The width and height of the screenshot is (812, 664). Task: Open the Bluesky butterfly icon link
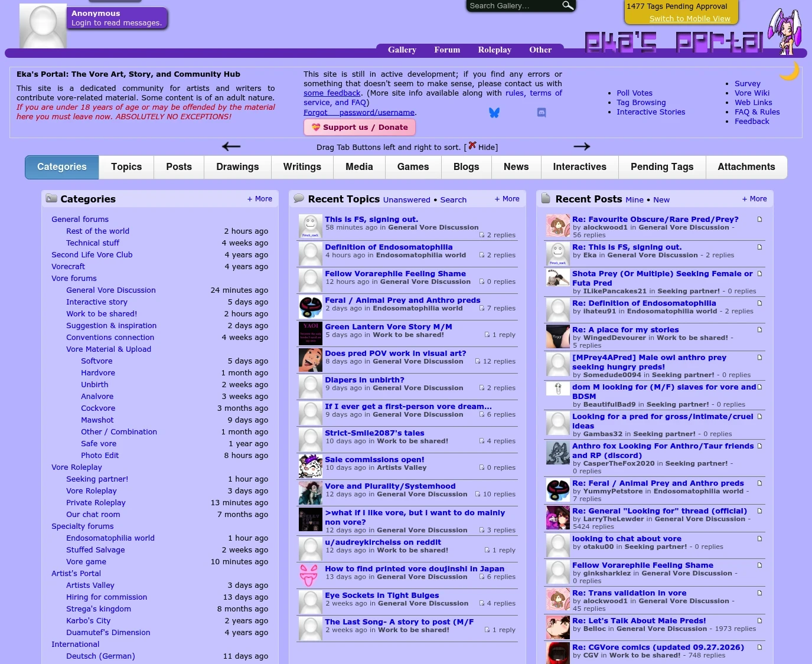tap(494, 112)
